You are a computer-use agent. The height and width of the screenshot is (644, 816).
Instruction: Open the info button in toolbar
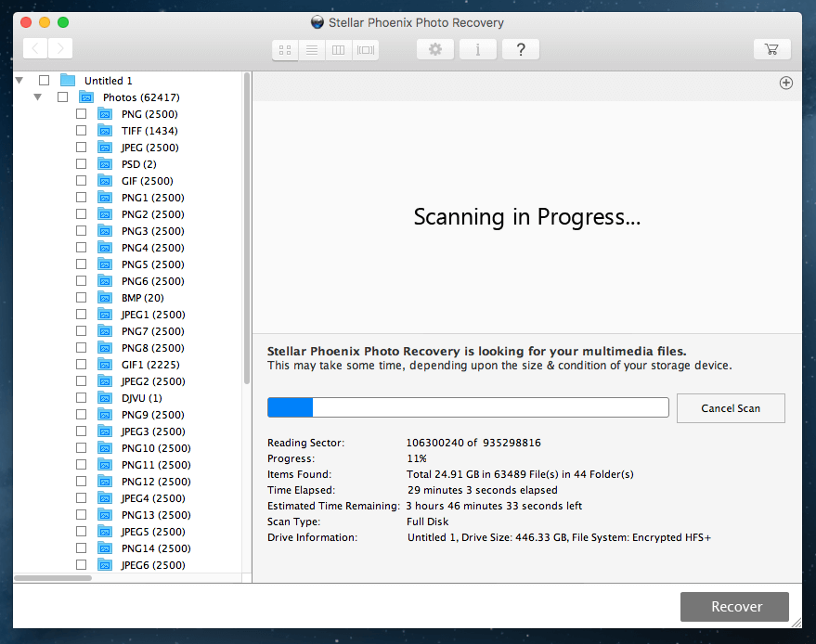point(478,49)
